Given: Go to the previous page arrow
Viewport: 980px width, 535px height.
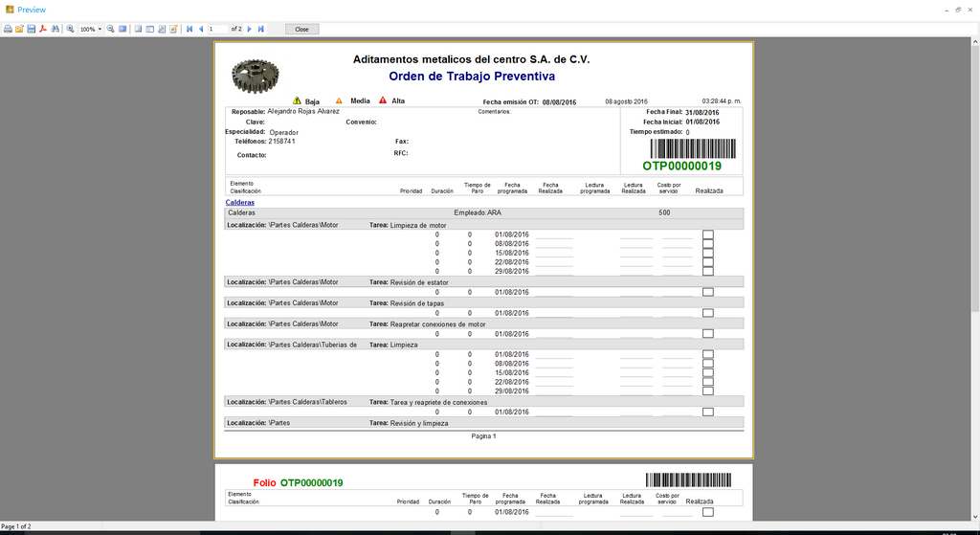Looking at the screenshot, I should [x=200, y=30].
